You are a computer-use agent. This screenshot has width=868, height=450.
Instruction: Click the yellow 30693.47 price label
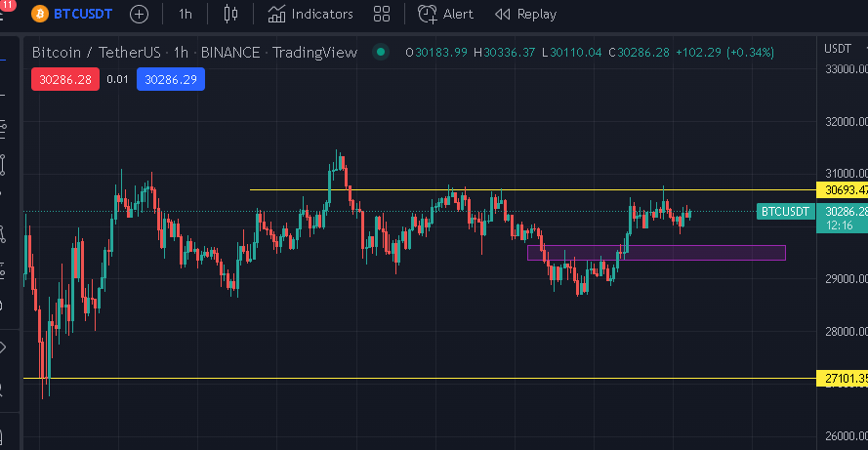tap(843, 189)
